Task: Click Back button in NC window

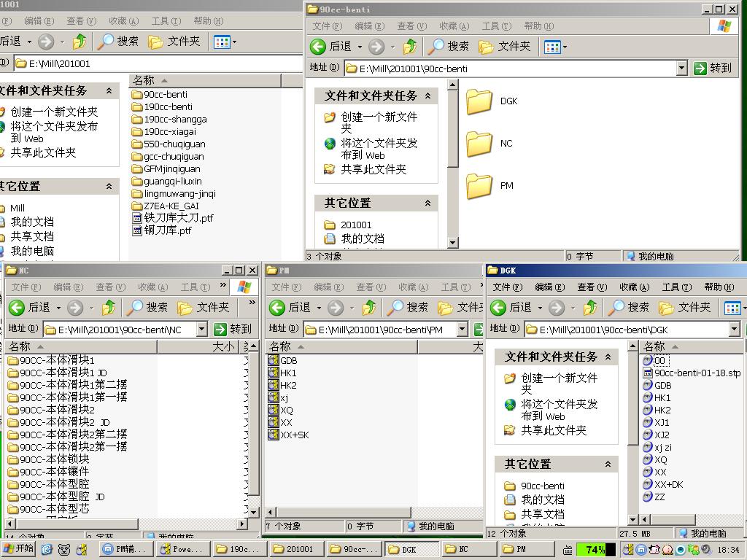Action: [x=29, y=308]
